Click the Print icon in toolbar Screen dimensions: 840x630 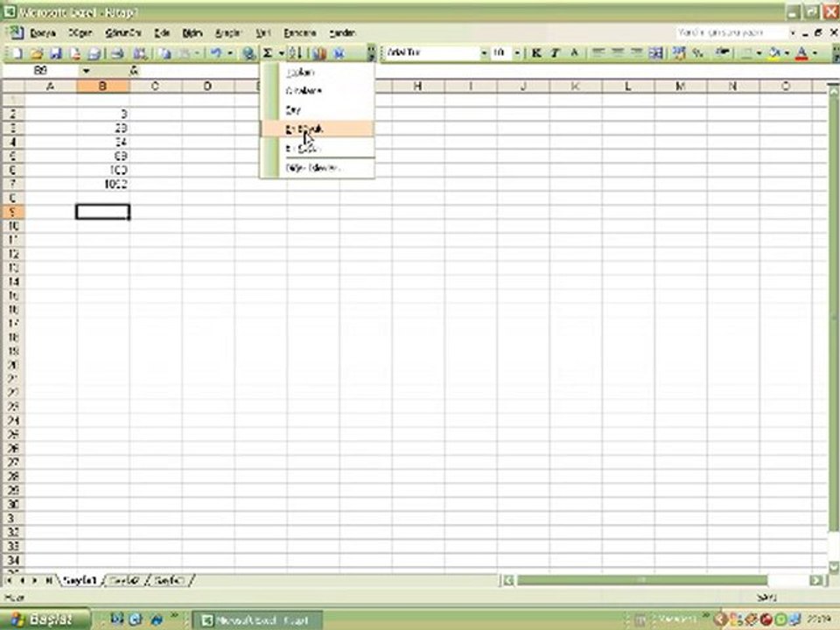(118, 53)
